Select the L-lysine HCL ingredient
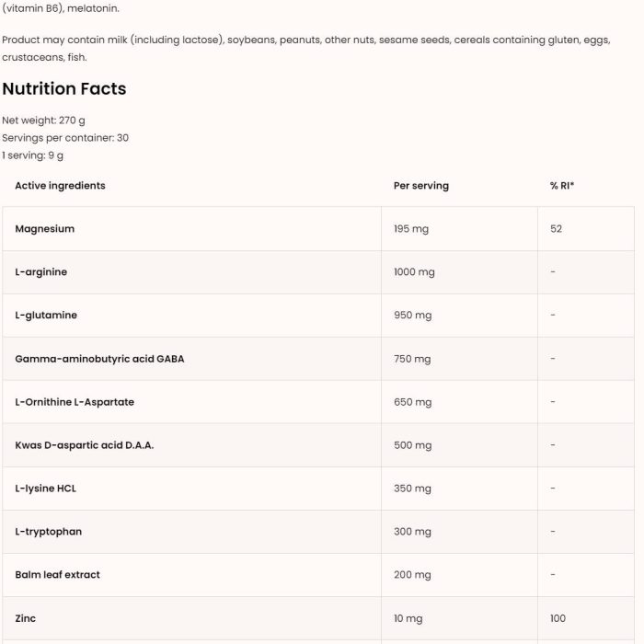Image resolution: width=644 pixels, height=644 pixels. (46, 489)
